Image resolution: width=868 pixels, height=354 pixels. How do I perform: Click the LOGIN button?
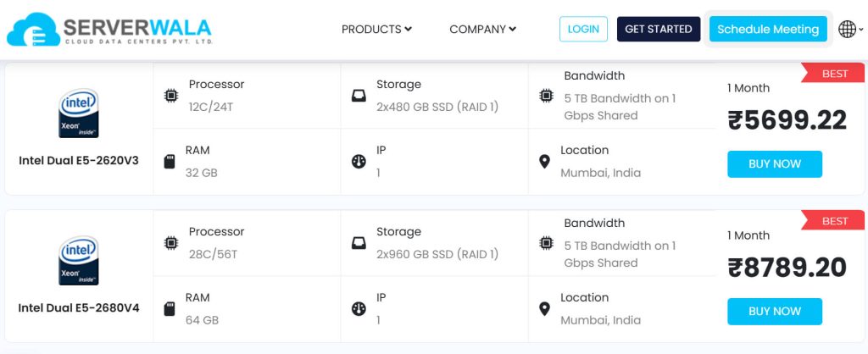pyautogui.click(x=583, y=29)
